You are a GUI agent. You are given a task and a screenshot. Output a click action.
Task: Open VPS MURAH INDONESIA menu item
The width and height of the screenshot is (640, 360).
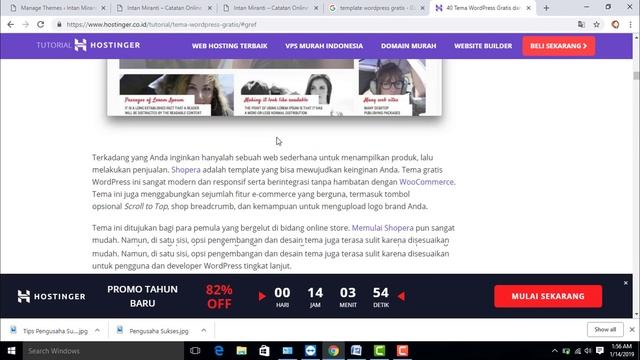324,46
